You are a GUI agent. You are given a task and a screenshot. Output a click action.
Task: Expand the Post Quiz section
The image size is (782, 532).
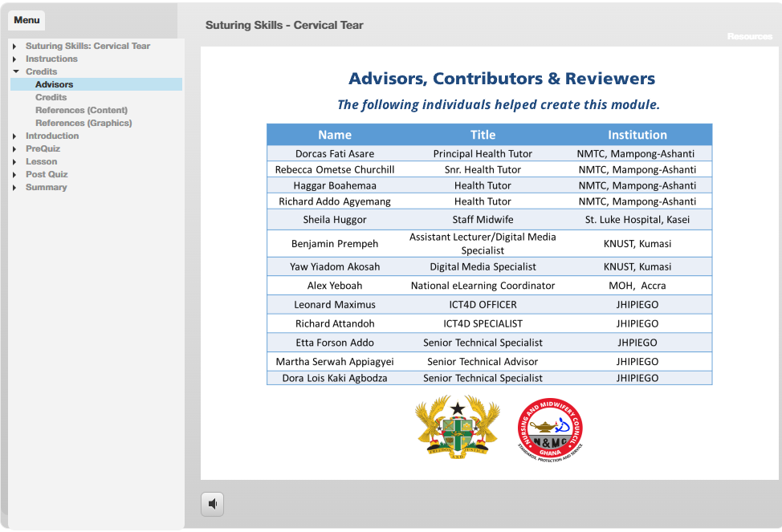[14, 175]
